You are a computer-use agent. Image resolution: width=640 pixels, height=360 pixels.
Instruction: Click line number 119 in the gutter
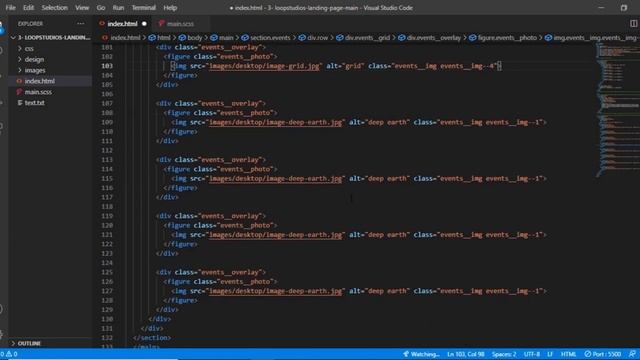[107, 216]
